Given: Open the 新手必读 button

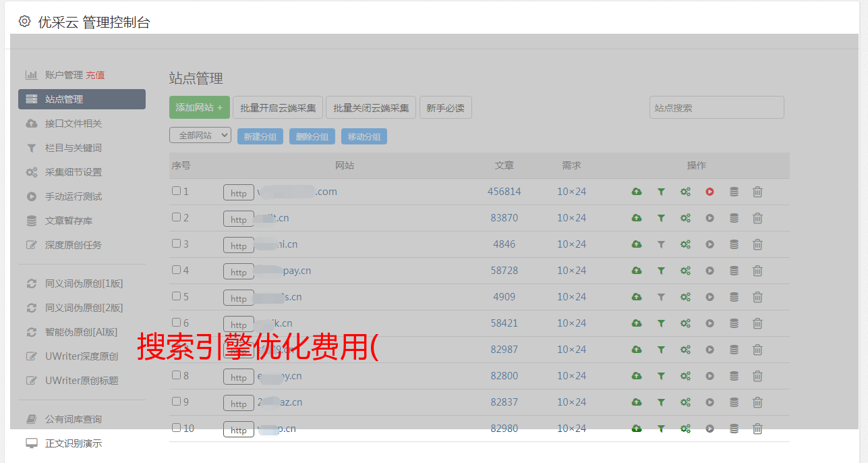Looking at the screenshot, I should coord(445,107).
